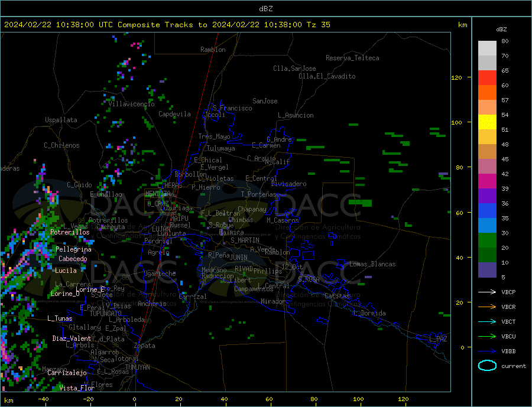The image size is (532, 407).
Task: Click the Carrizalejo station label
Action: click(x=67, y=373)
